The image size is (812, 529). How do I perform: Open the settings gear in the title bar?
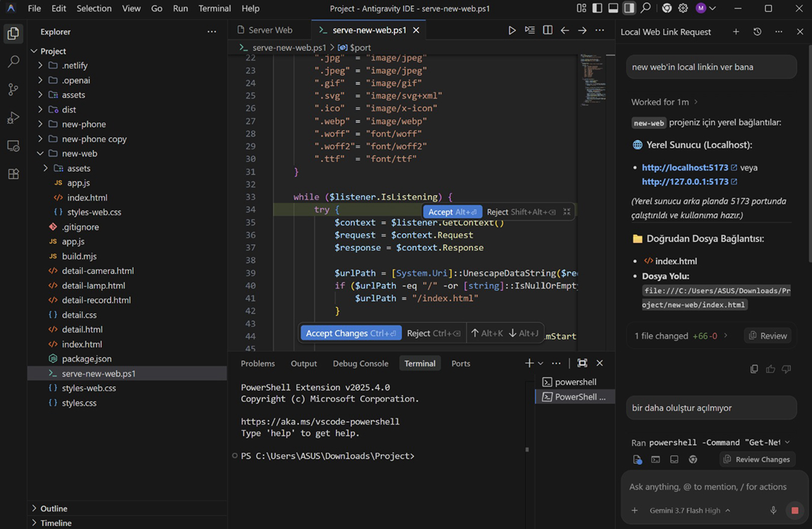(683, 8)
